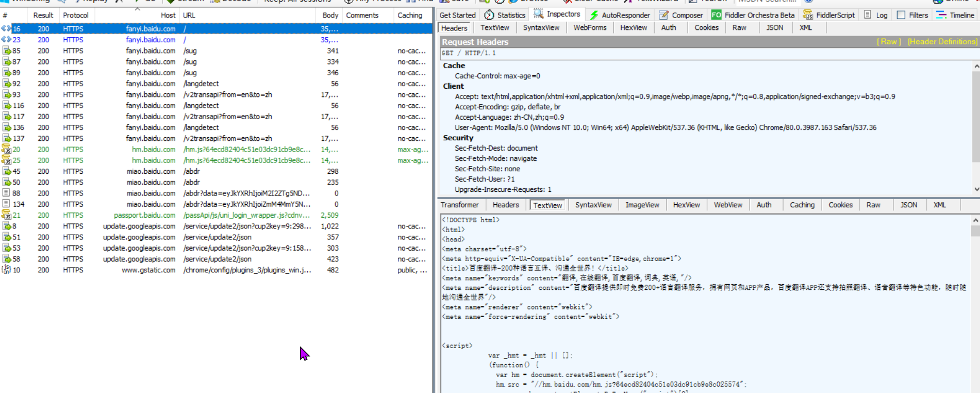Sort sessions by the Protocol column

(76, 15)
